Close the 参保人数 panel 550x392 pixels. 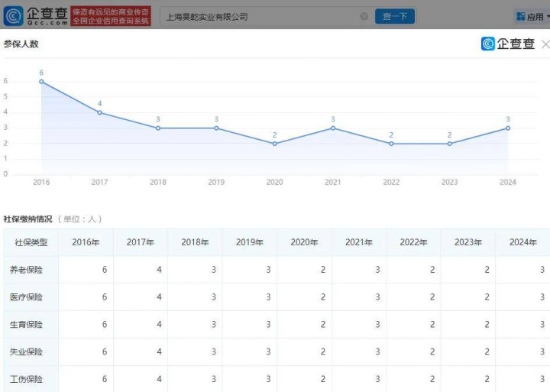(x=545, y=44)
